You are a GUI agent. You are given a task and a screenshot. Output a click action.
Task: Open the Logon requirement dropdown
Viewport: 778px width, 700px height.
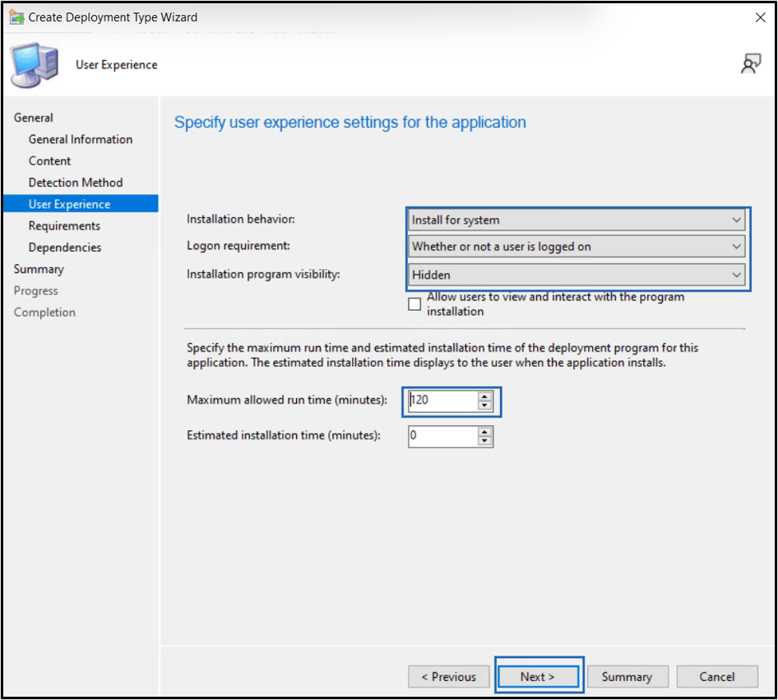pyautogui.click(x=576, y=247)
